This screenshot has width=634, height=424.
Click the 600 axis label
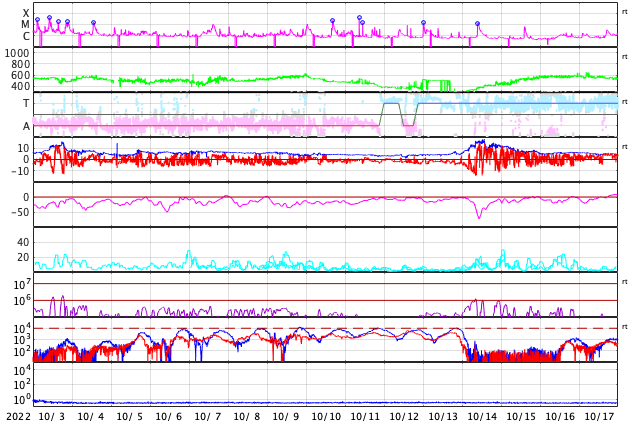click(x=21, y=75)
